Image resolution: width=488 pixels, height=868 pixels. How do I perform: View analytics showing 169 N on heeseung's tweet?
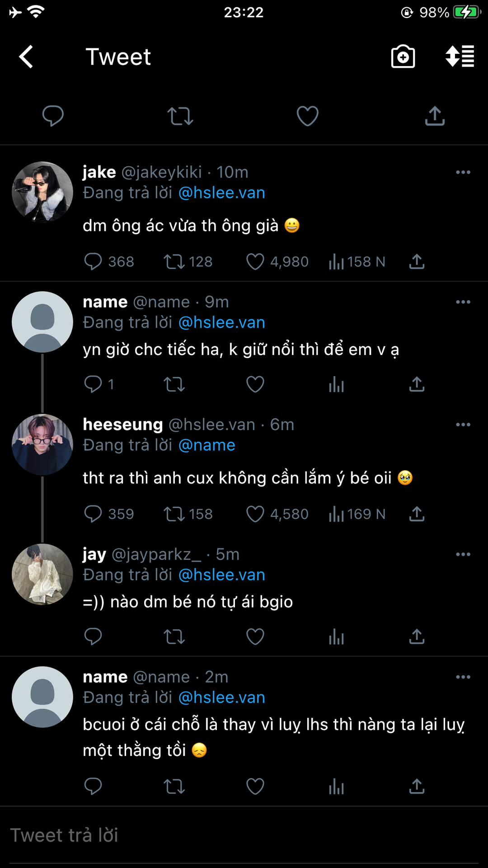(357, 514)
